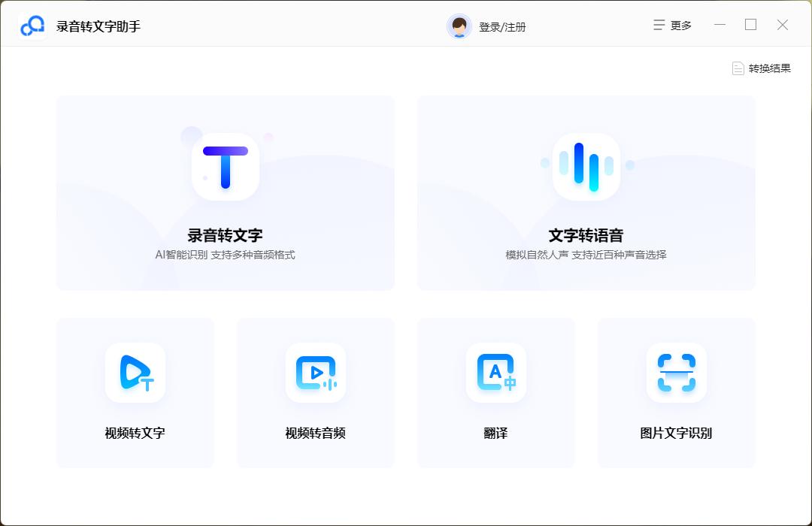Launch the 图片文字识别 scan icon
812x526 pixels.
click(x=676, y=373)
